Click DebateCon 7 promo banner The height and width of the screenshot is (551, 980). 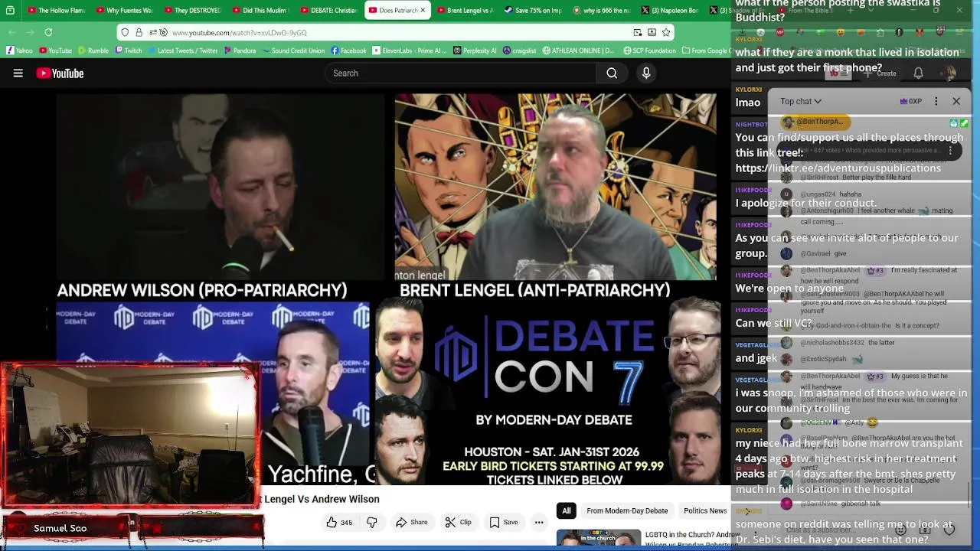click(x=548, y=393)
